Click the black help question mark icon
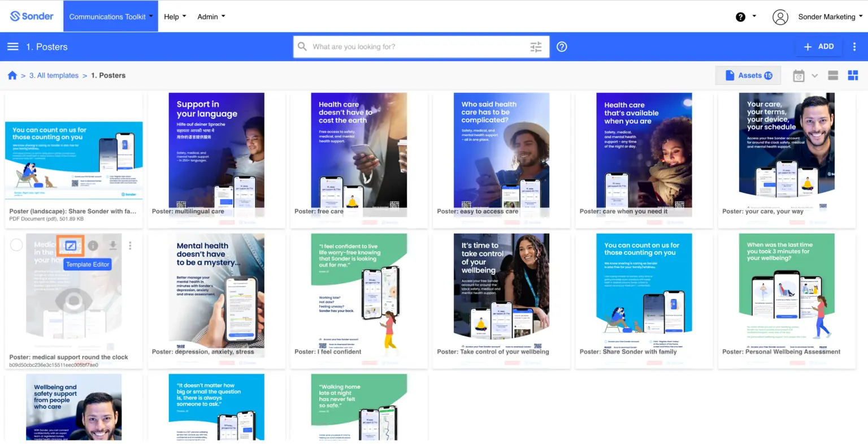Image resolution: width=868 pixels, height=444 pixels. 740,17
